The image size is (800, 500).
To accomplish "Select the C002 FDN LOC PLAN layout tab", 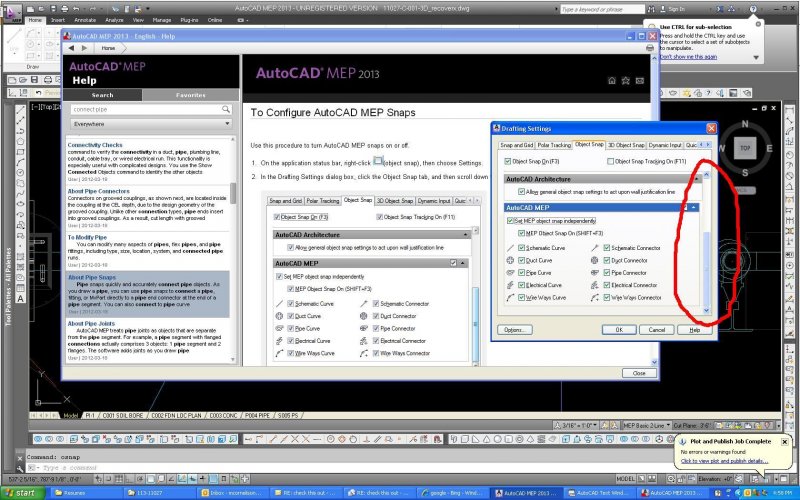I will tap(177, 416).
